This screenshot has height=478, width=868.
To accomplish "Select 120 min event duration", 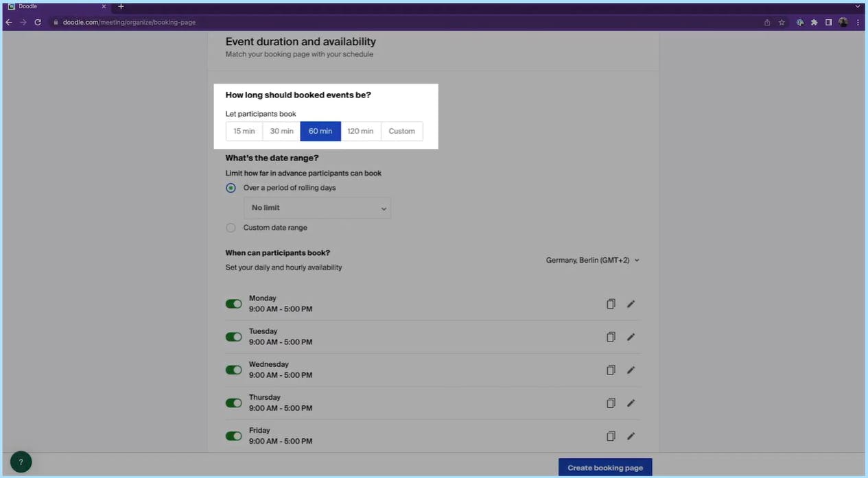I will (360, 131).
